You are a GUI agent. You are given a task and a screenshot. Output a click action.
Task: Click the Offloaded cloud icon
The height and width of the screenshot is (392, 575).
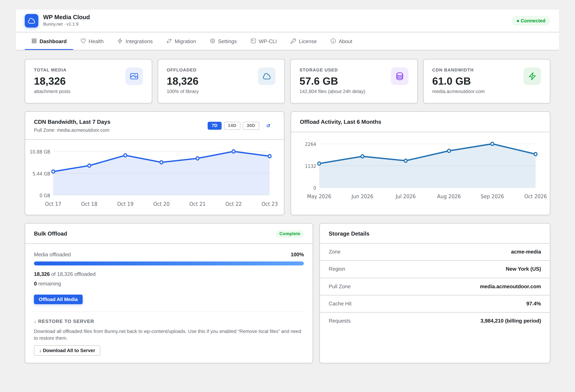267,76
